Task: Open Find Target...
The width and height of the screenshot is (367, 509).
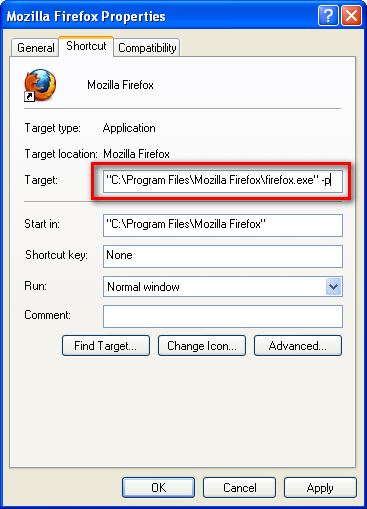Action: coord(106,346)
